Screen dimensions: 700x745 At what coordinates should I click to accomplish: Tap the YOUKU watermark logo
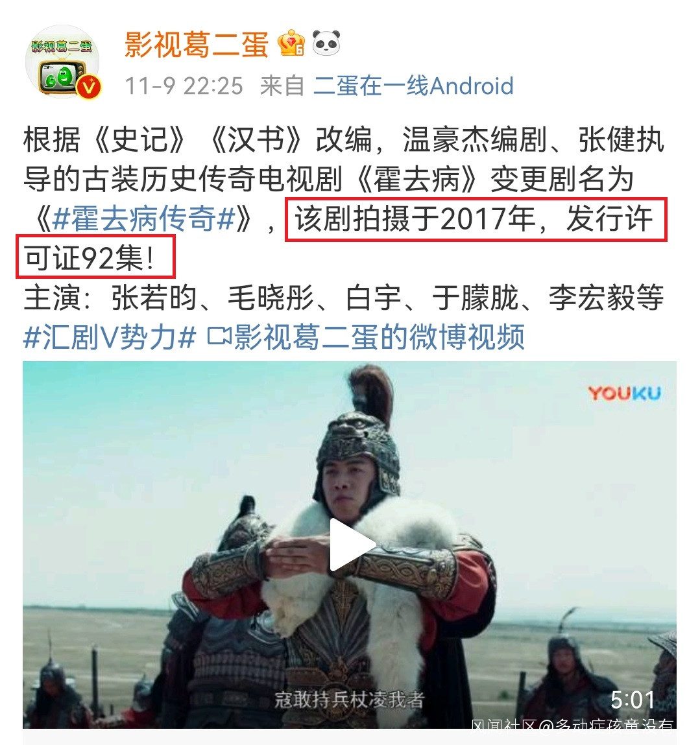tap(624, 394)
